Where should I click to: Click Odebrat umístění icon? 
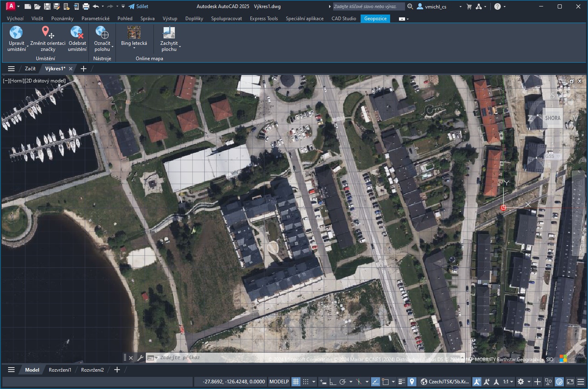[x=77, y=32]
